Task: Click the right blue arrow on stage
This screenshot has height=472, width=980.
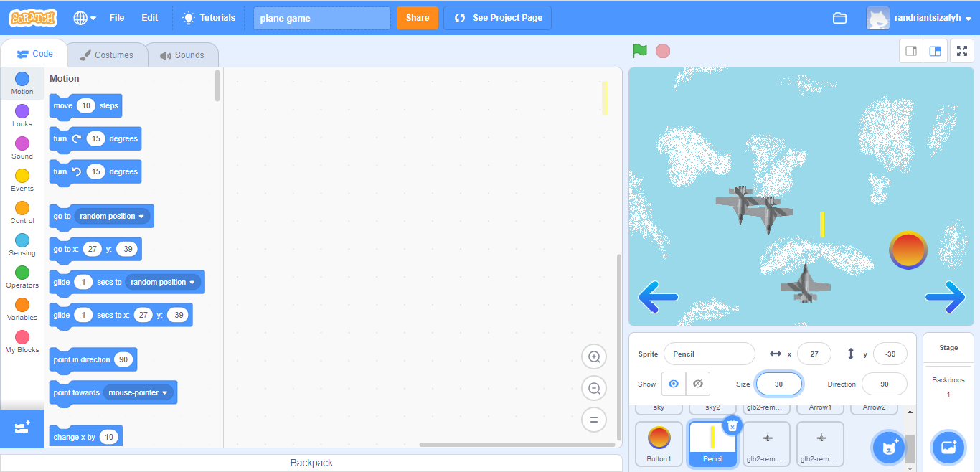Action: click(946, 297)
